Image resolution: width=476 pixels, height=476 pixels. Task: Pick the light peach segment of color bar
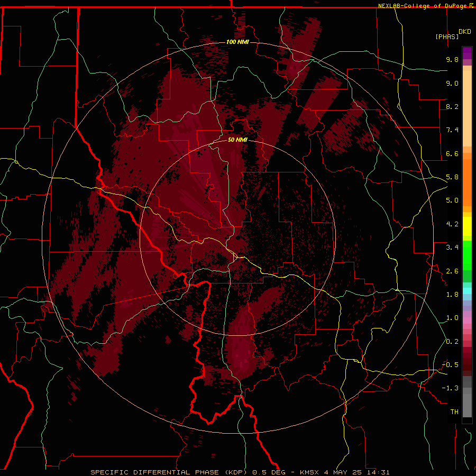pos(467,108)
